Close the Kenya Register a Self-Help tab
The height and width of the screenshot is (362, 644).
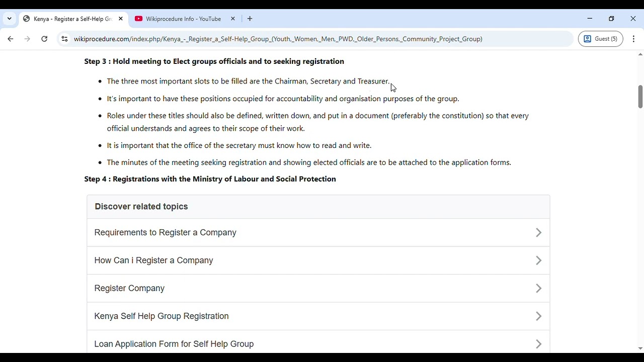121,19
